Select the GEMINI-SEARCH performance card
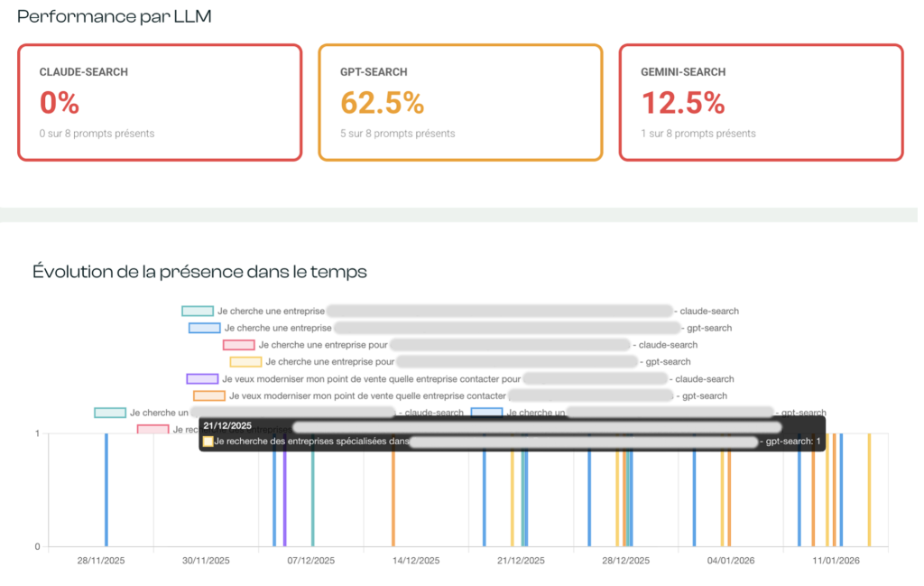924x586 pixels. tap(761, 103)
